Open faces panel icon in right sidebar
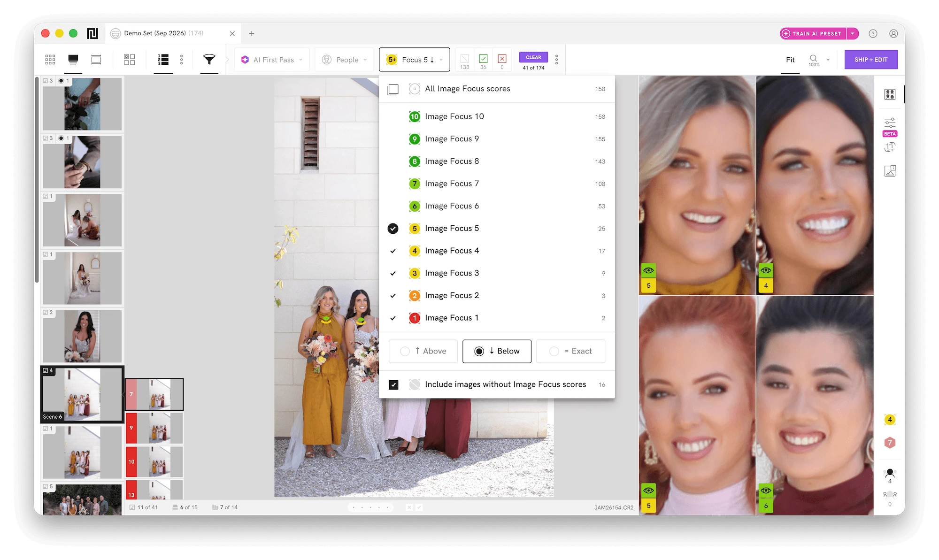The image size is (939, 560). click(x=890, y=94)
